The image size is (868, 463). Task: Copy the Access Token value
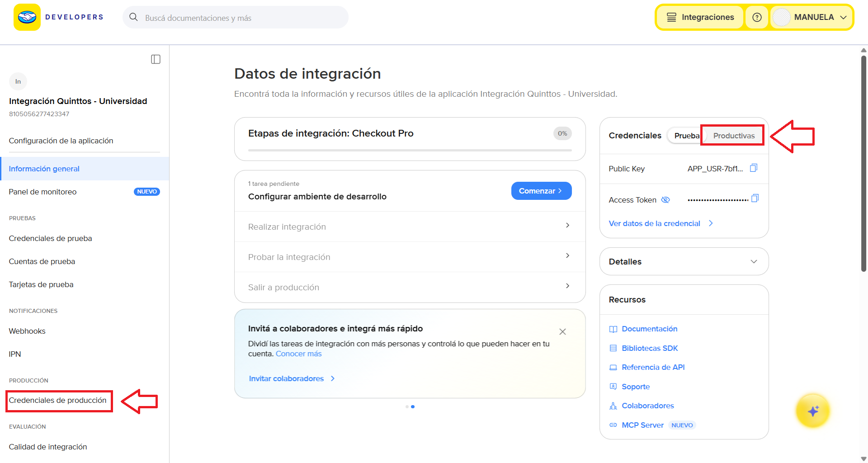point(755,198)
